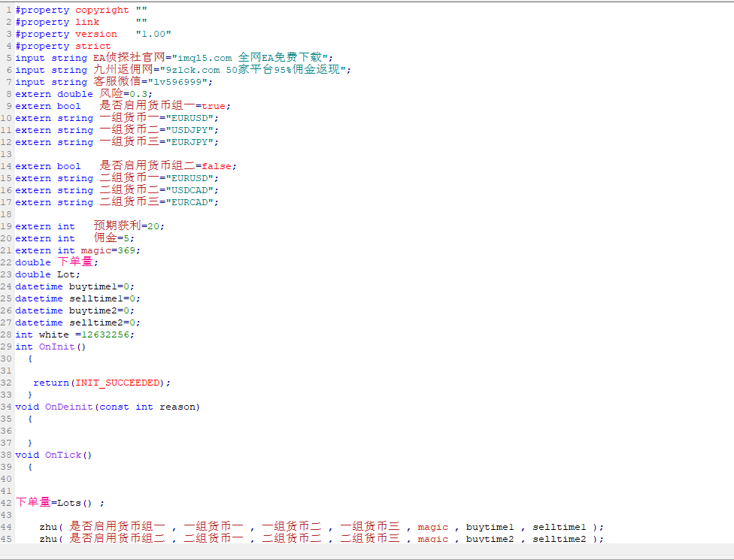Click the horizontal scrollbar at the bottom
734x560 pixels.
pos(366,551)
